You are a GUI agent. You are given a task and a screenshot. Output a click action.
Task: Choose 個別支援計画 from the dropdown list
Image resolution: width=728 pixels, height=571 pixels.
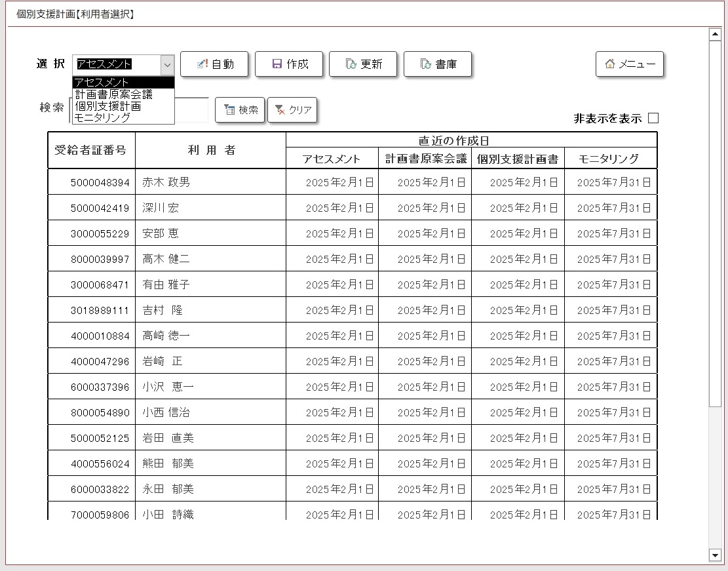tap(123, 106)
